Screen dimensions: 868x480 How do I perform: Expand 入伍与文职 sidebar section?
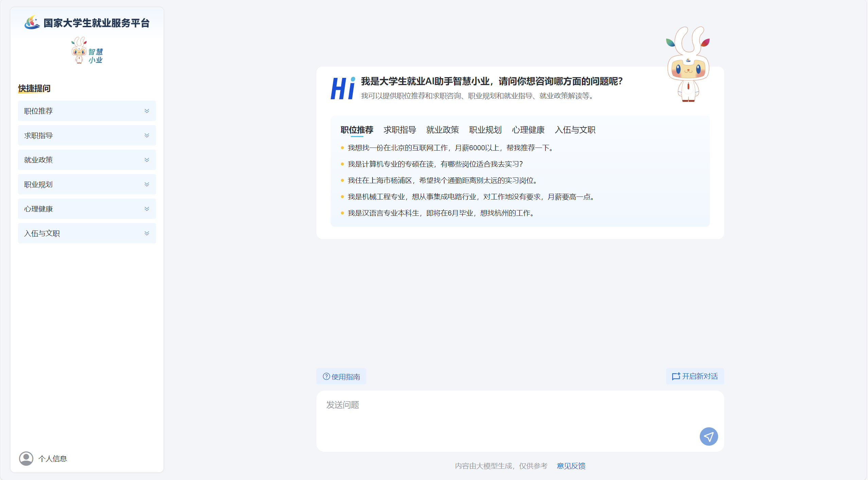pos(87,233)
